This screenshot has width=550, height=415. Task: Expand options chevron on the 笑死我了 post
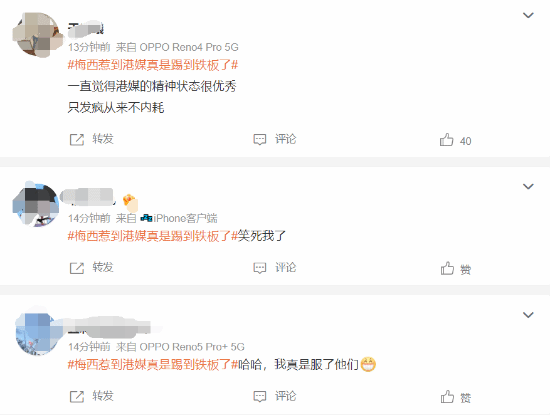point(528,186)
